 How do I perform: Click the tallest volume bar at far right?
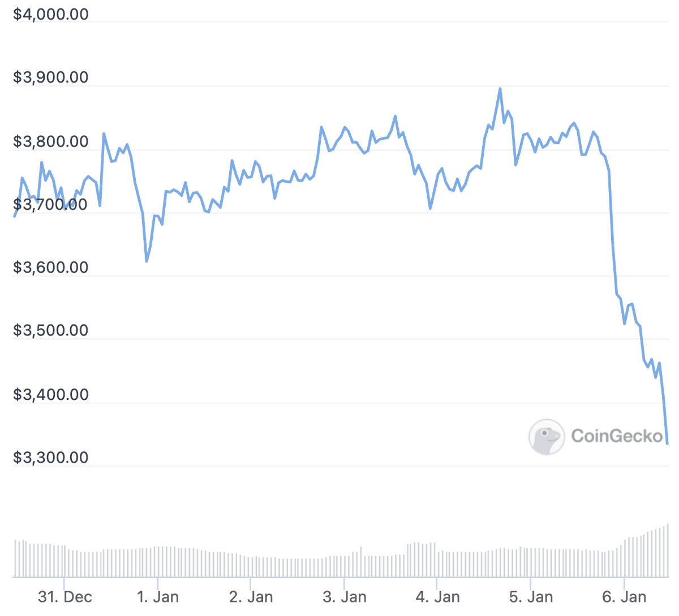point(668,550)
